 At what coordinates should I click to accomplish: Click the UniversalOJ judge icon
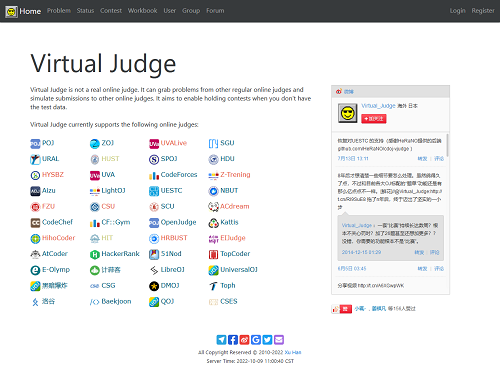213,270
